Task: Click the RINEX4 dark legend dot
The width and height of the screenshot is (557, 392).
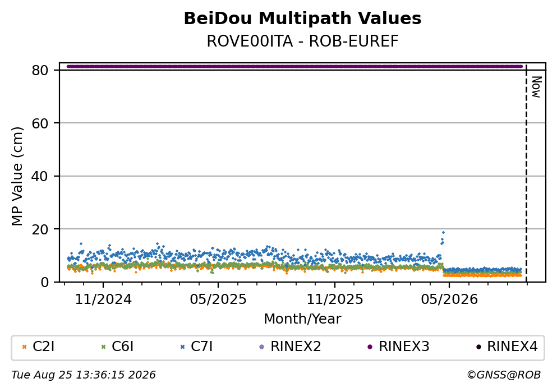Action: [478, 347]
